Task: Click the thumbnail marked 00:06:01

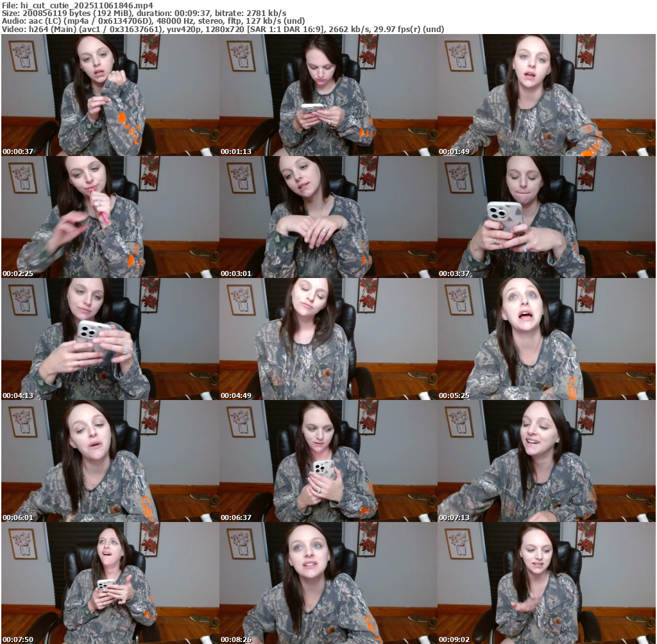Action: click(110, 461)
